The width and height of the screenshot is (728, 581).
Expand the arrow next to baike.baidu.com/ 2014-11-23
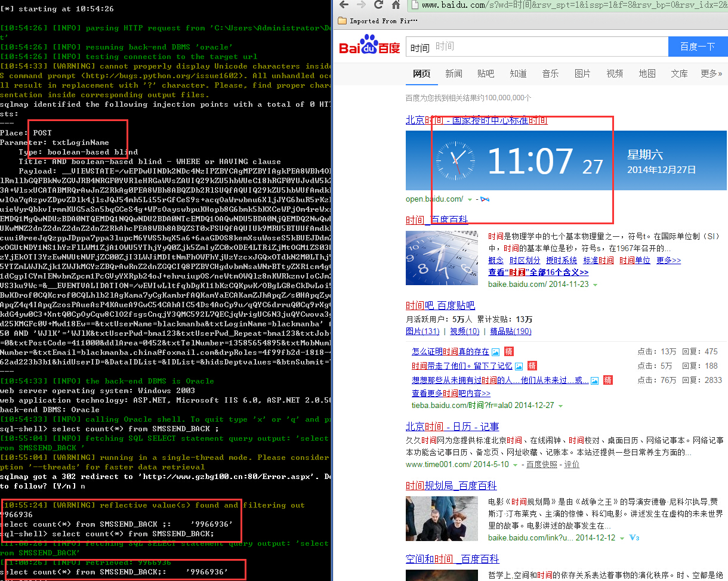click(x=596, y=285)
